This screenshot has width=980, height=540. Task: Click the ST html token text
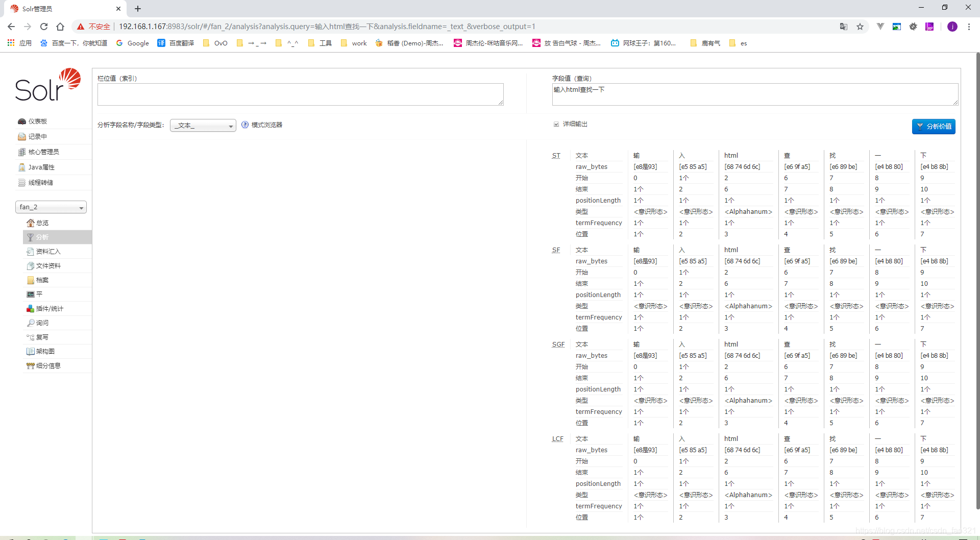pyautogui.click(x=731, y=156)
